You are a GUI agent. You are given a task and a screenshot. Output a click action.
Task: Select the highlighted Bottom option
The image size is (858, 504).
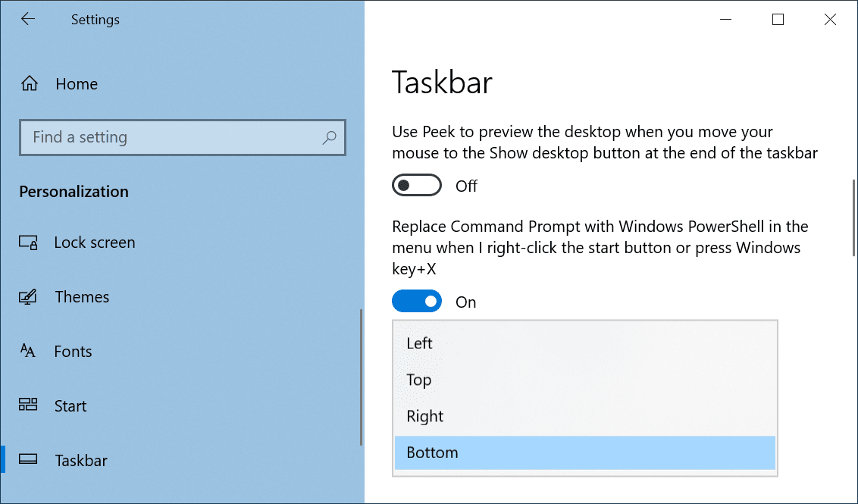432,452
